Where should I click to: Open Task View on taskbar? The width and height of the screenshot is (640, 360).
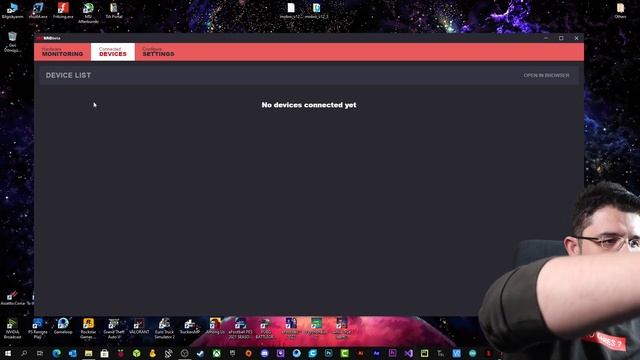click(40, 353)
